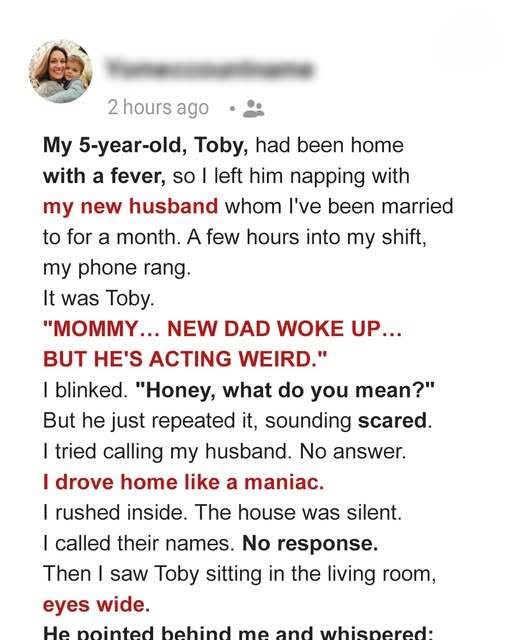Click the "I rushed inside." sentence
This screenshot has height=640, width=512.
[115, 513]
